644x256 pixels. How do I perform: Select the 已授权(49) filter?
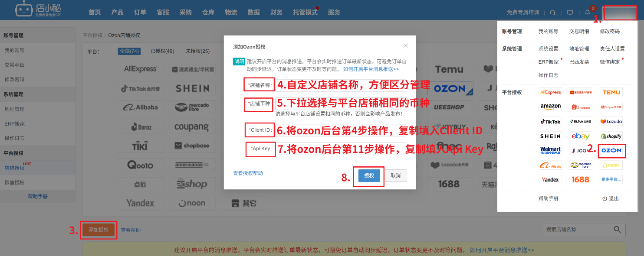pyautogui.click(x=162, y=51)
